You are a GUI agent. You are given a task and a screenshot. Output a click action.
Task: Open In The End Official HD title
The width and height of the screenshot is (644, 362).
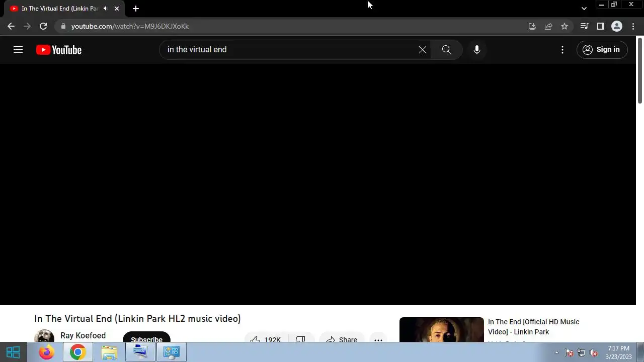pos(534,327)
